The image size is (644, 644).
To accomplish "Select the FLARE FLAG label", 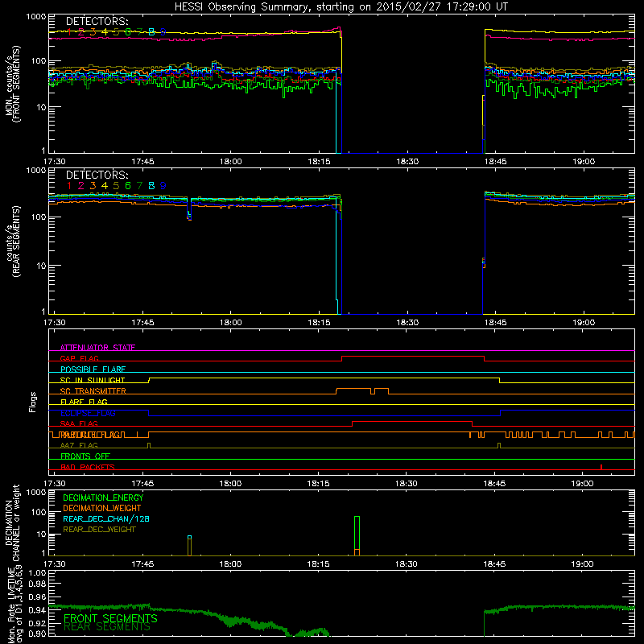I will tap(84, 402).
